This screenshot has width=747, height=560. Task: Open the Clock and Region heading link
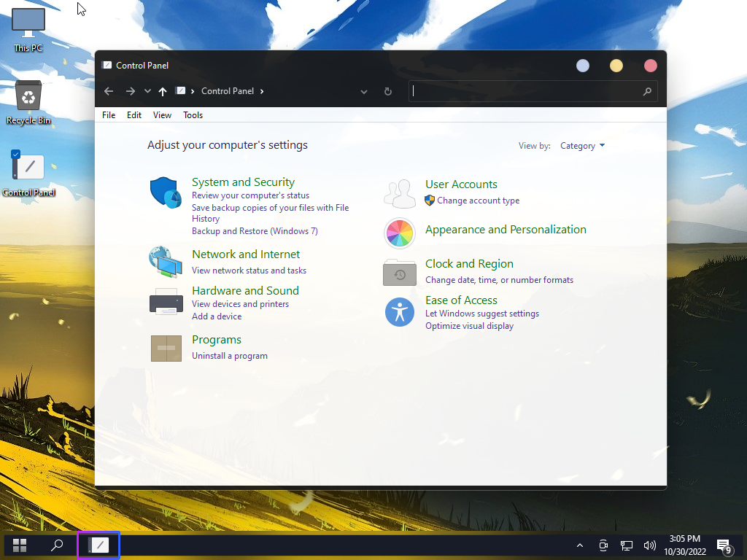click(469, 263)
